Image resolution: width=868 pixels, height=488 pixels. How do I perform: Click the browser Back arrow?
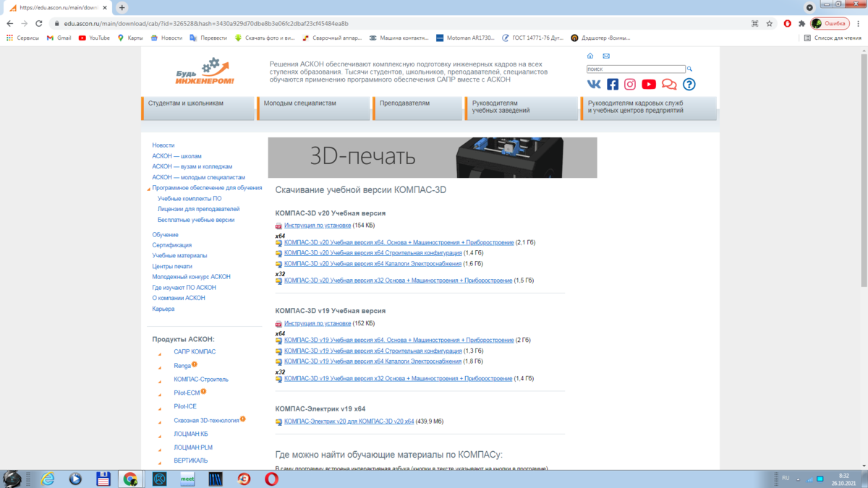pos(9,23)
